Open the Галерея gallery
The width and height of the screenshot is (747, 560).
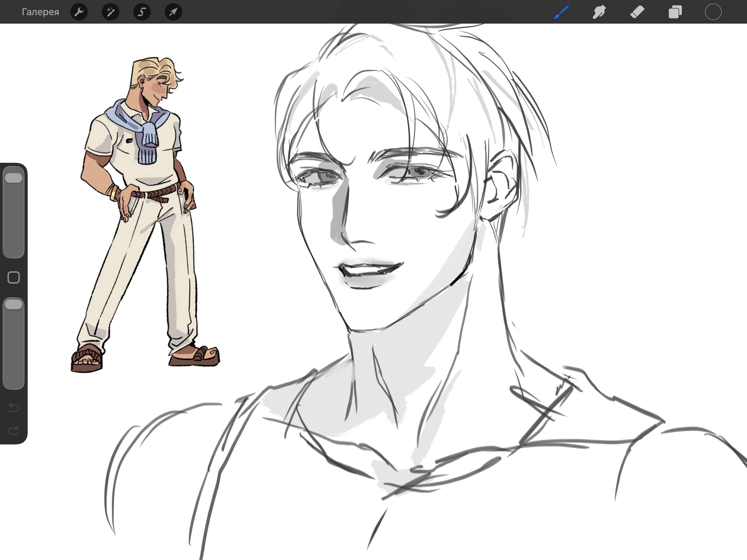tap(40, 12)
